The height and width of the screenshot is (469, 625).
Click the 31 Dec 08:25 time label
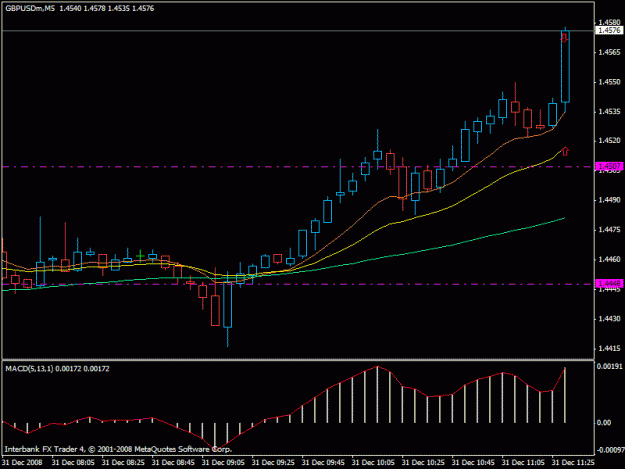pos(124,463)
